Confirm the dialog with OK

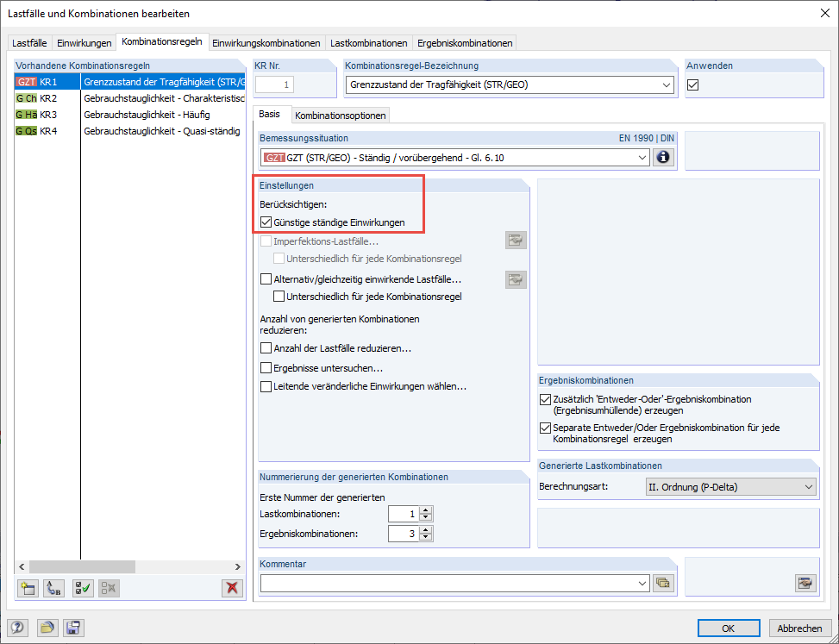pos(729,628)
